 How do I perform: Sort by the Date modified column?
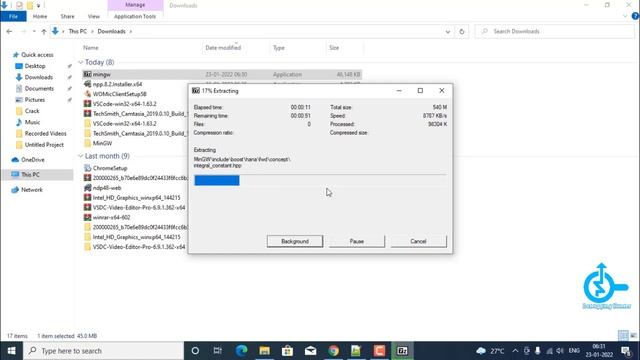pyautogui.click(x=223, y=48)
